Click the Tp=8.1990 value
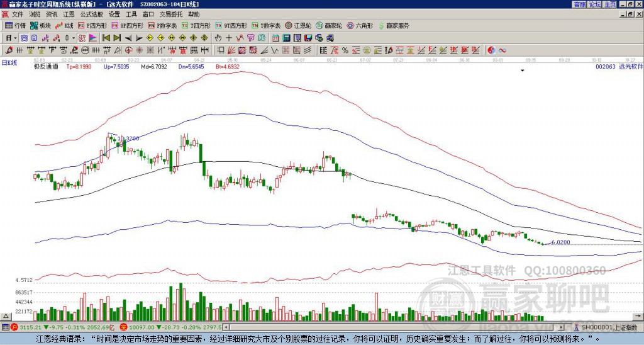644x345 pixels. 79,66
